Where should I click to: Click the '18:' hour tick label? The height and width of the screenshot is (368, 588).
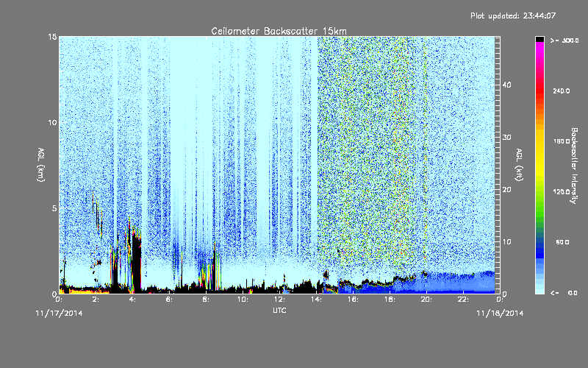tap(390, 300)
